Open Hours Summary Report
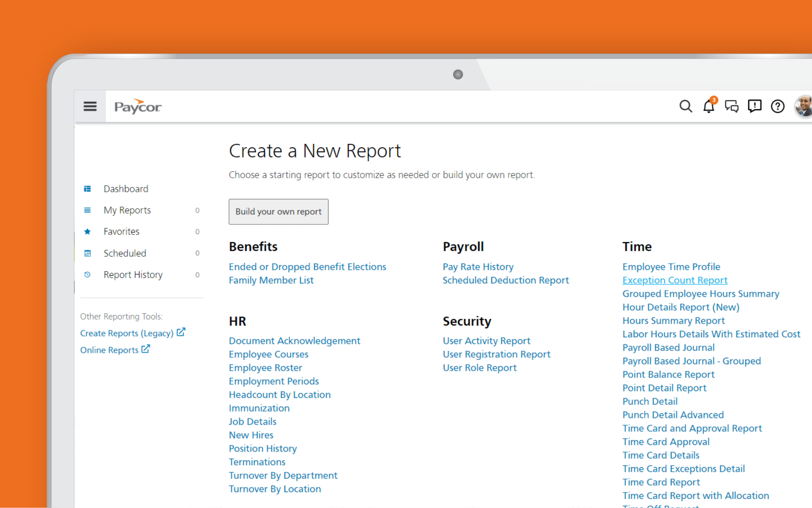This screenshot has height=508, width=812. click(x=674, y=320)
